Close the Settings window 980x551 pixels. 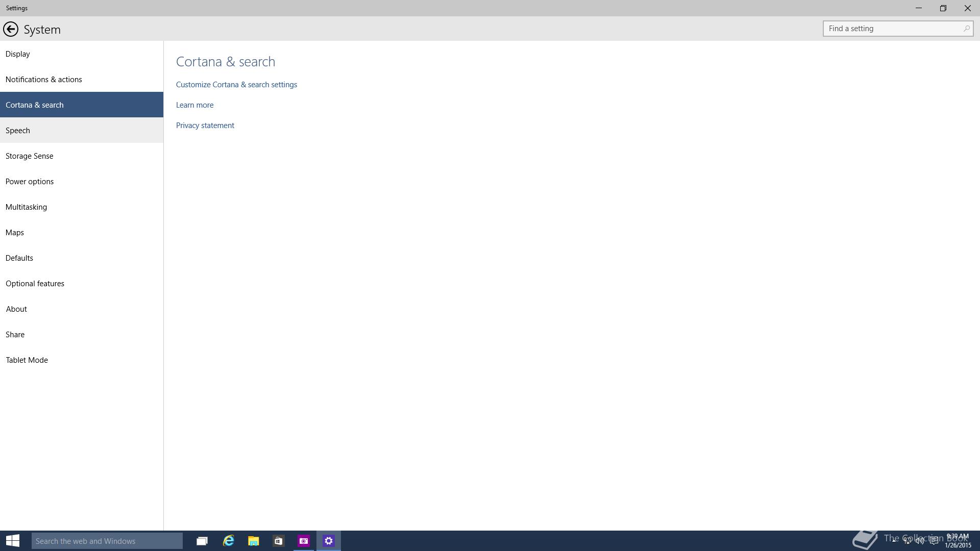968,8
